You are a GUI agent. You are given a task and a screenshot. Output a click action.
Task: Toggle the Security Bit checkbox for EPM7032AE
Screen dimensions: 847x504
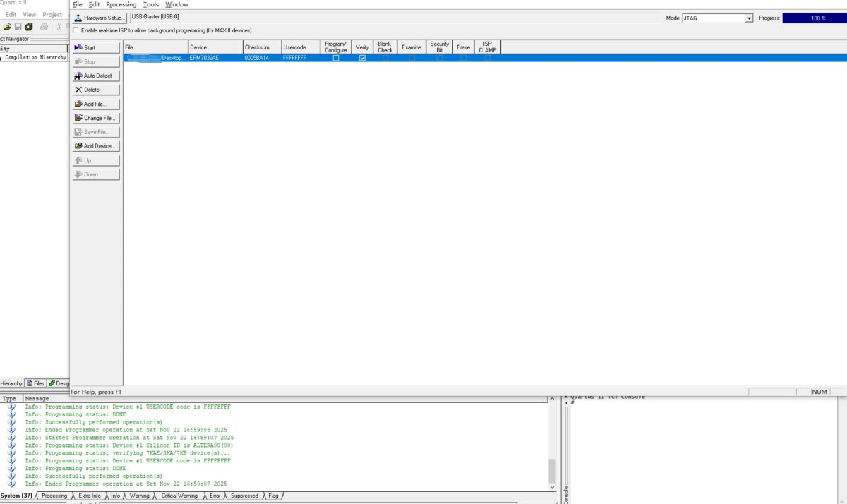pos(439,58)
